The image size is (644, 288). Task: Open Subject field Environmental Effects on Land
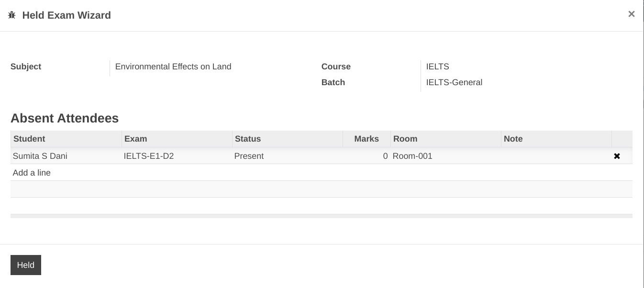(173, 66)
